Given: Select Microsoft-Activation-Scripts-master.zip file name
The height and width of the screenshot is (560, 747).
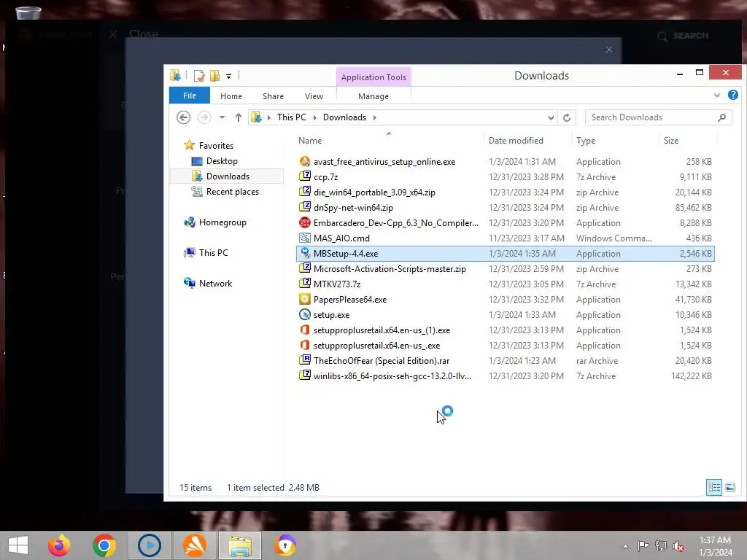Looking at the screenshot, I should [390, 269].
